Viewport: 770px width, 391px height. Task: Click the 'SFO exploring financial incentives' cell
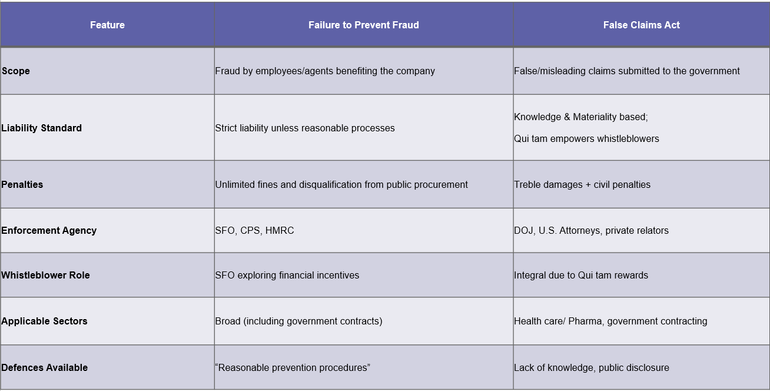click(x=364, y=275)
